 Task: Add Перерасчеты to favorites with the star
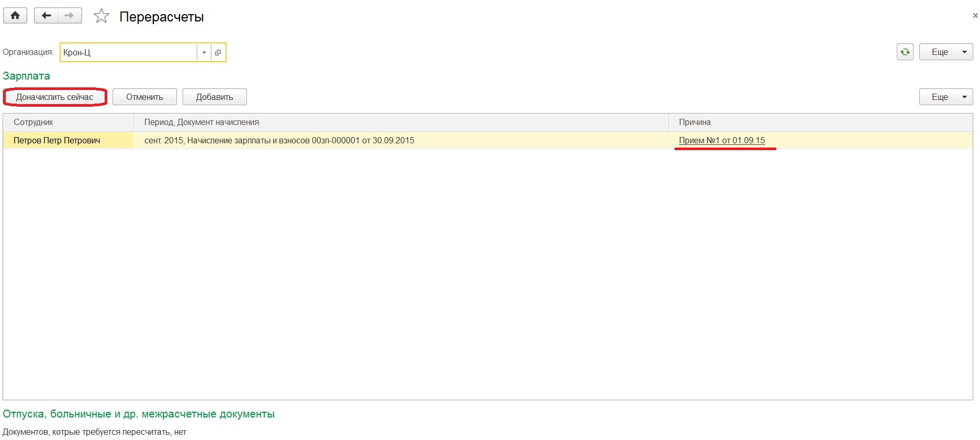[x=101, y=16]
